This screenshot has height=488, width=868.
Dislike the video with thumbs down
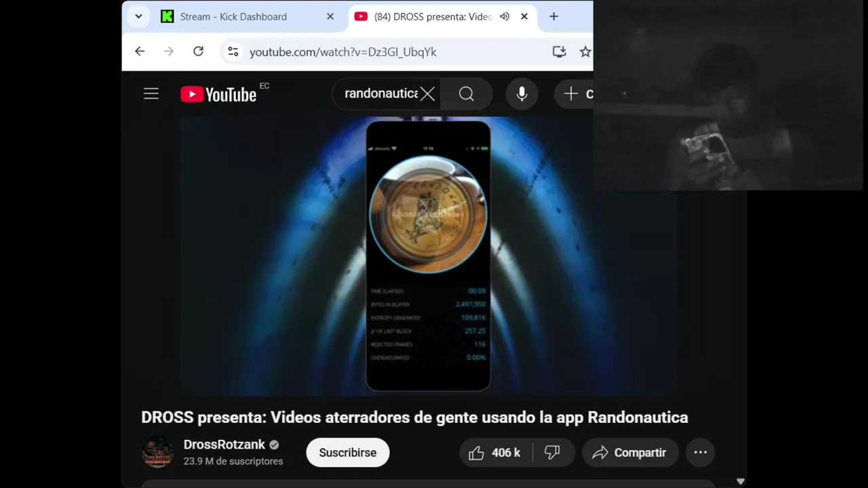tap(553, 453)
